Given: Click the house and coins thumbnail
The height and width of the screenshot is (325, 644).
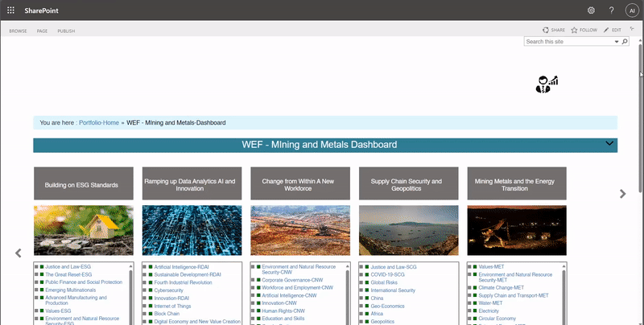Looking at the screenshot, I should (84, 231).
